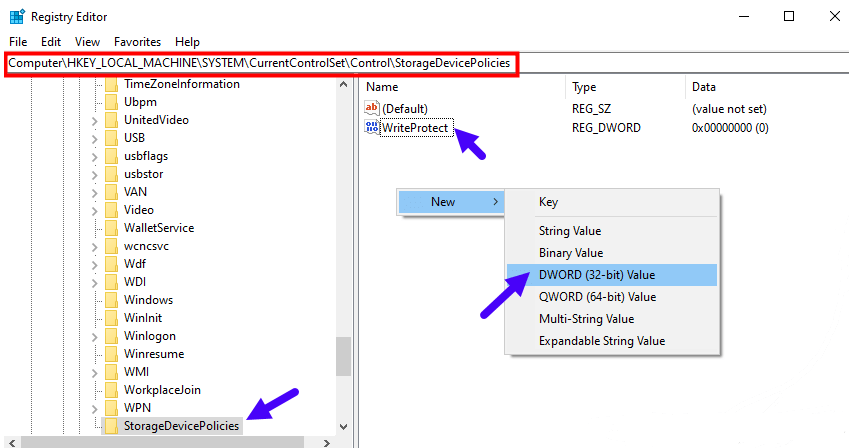849x448 pixels.
Task: Click the usbstor folder icon
Action: [x=111, y=174]
